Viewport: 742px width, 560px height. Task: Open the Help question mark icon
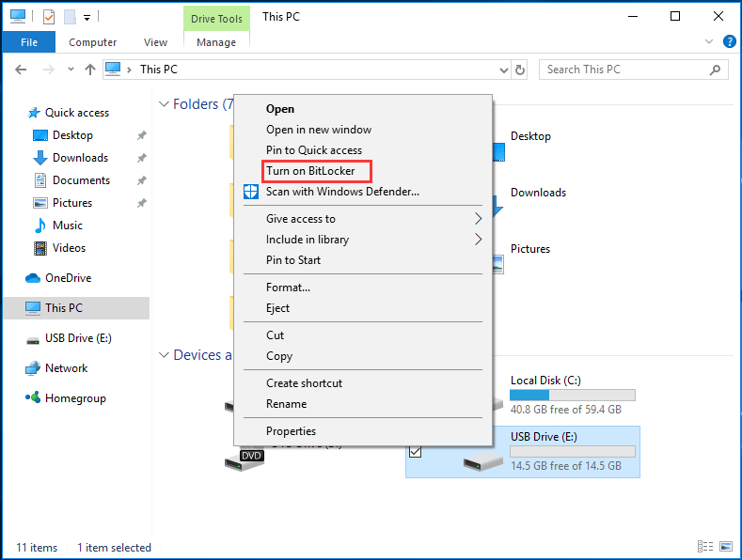[730, 42]
